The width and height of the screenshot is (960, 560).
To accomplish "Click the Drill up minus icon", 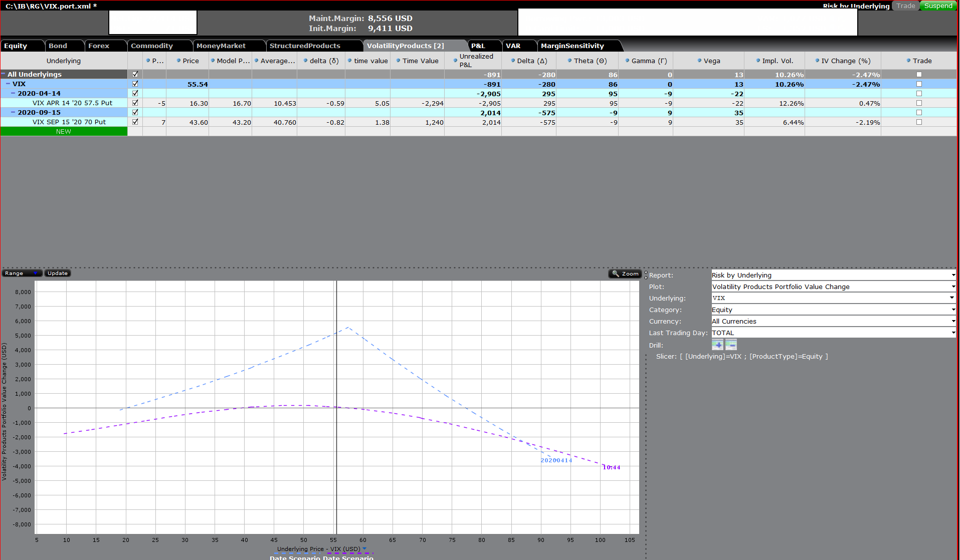I will [x=731, y=345].
